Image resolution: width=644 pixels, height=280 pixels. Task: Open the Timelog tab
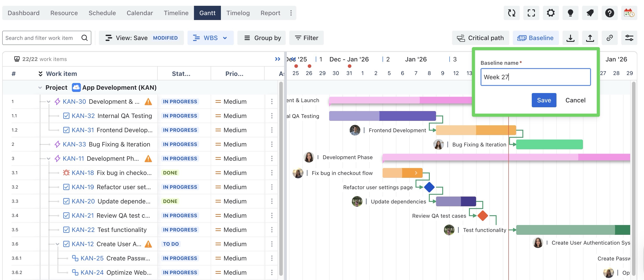pos(238,13)
